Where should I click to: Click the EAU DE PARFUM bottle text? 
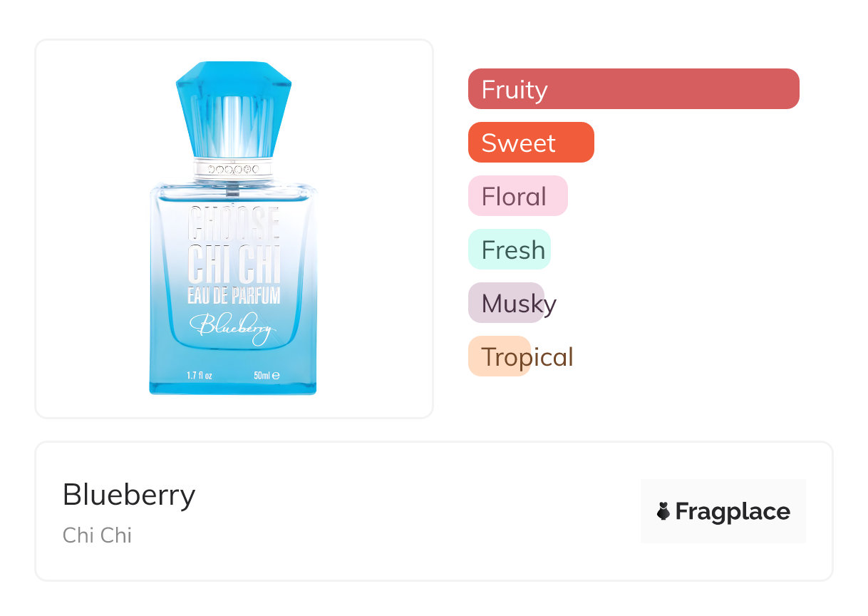tap(233, 295)
